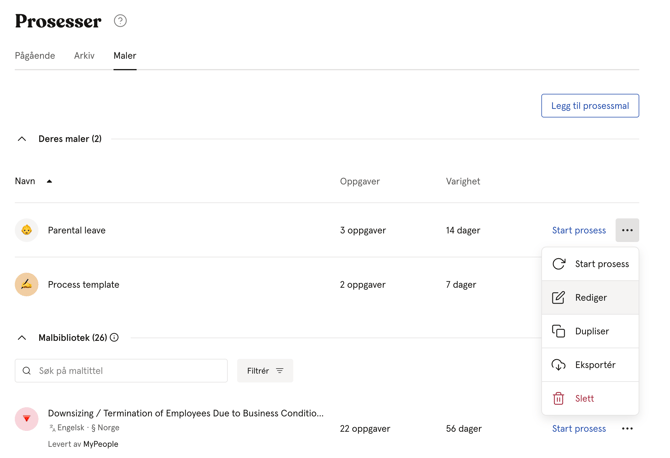Focus the Søk på maltittel search field
This screenshot has height=458, width=670.
pyautogui.click(x=121, y=370)
